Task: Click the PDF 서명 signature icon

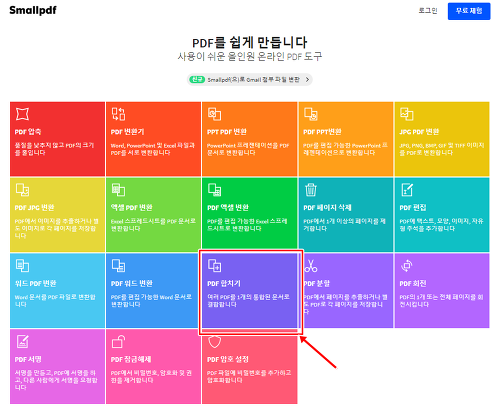Action: (22, 342)
